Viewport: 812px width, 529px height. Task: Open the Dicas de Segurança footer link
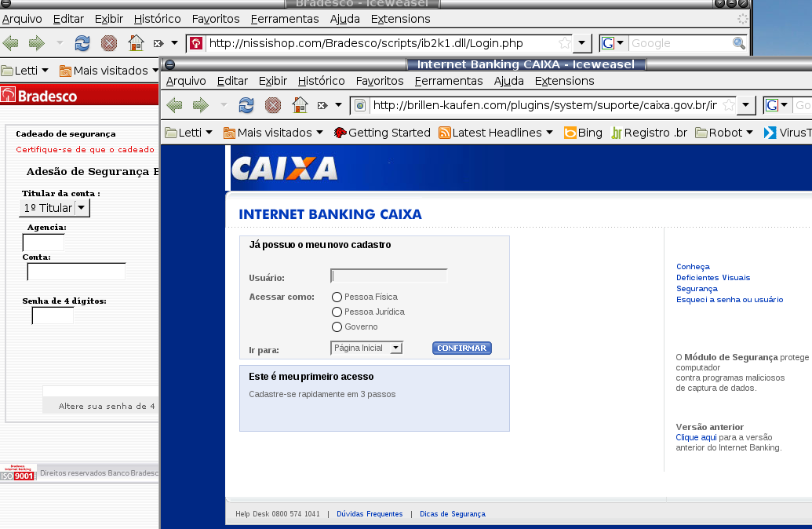coord(453,514)
